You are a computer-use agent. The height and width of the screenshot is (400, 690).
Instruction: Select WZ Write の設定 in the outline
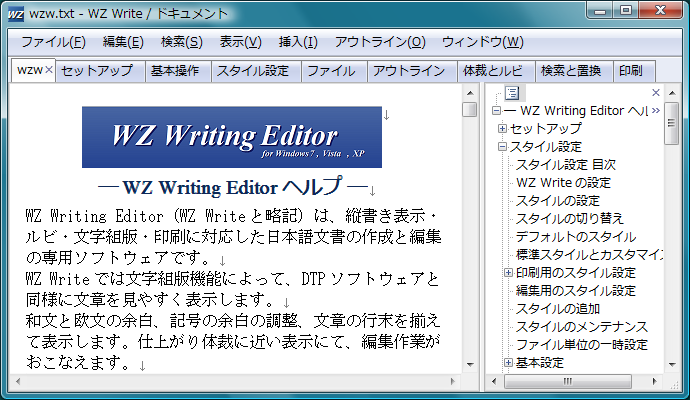(564, 183)
